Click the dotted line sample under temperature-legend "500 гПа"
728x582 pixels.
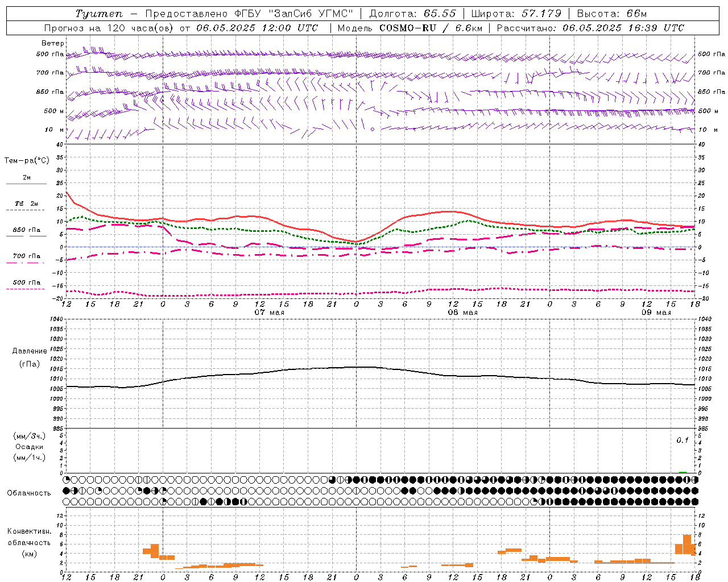[26, 289]
